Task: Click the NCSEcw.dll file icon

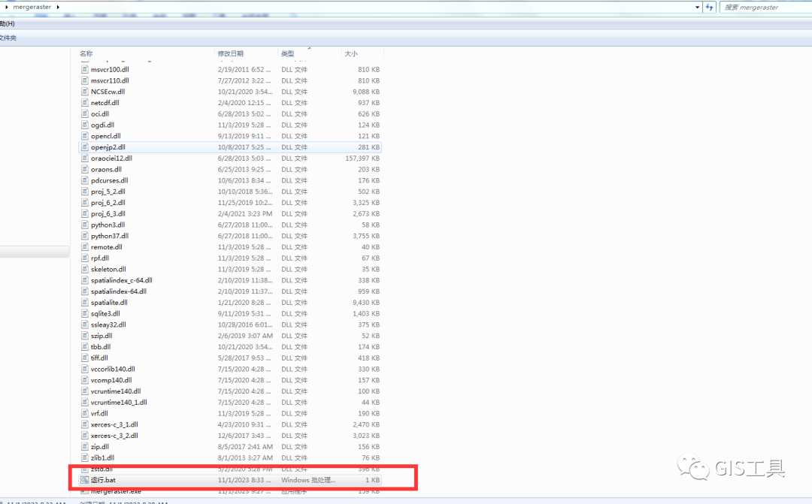Action: (85, 92)
